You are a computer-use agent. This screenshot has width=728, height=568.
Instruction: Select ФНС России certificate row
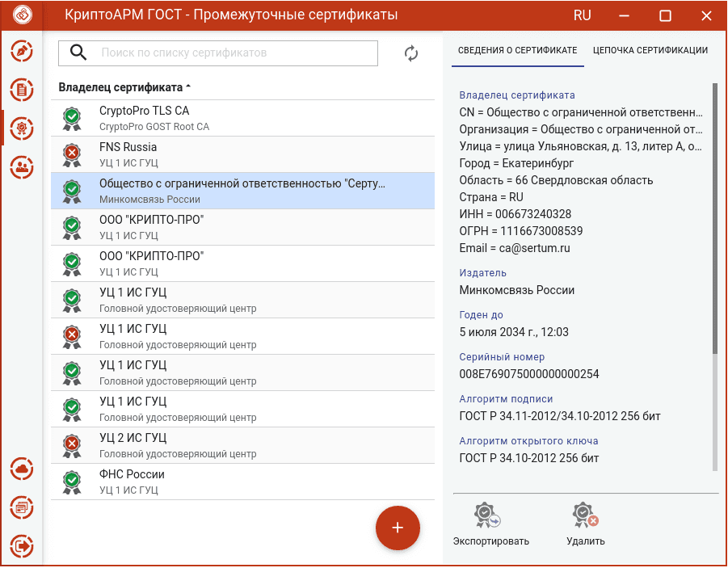click(243, 482)
